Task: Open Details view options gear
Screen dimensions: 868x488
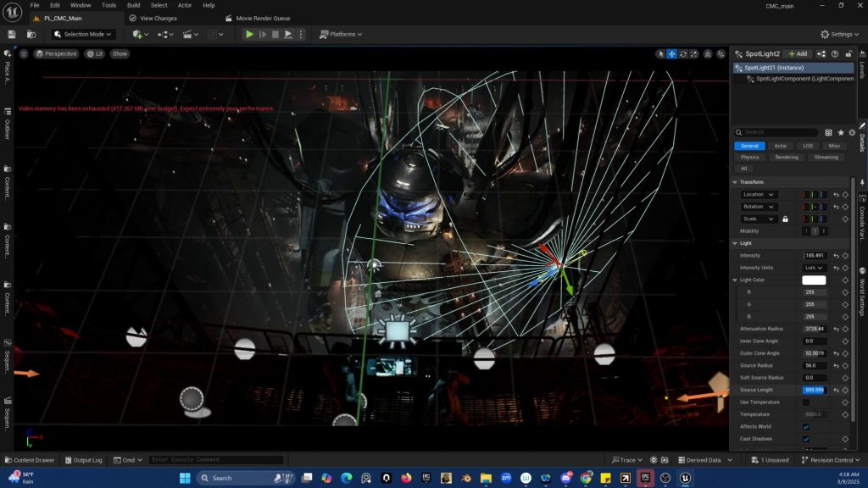Action: [x=852, y=132]
